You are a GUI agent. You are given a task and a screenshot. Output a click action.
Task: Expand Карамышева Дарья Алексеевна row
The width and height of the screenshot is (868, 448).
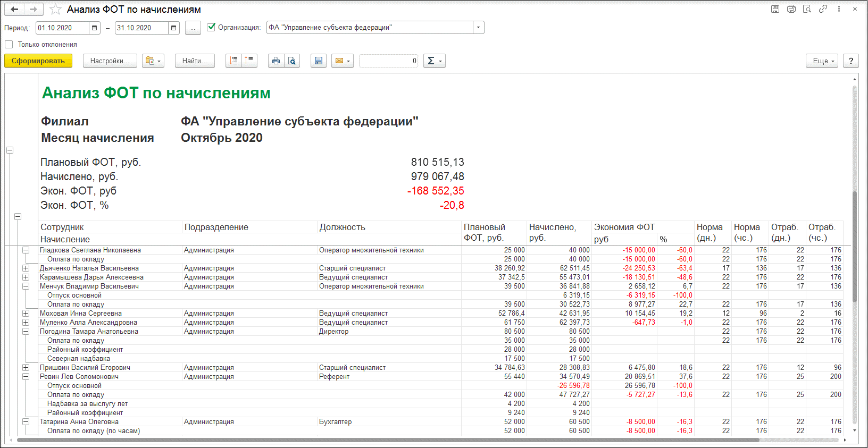click(x=26, y=277)
